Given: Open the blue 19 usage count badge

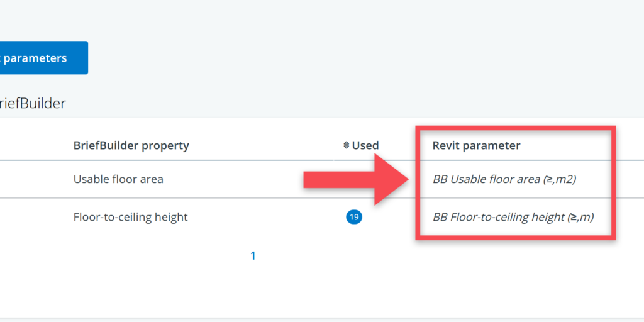Looking at the screenshot, I should click(354, 218).
